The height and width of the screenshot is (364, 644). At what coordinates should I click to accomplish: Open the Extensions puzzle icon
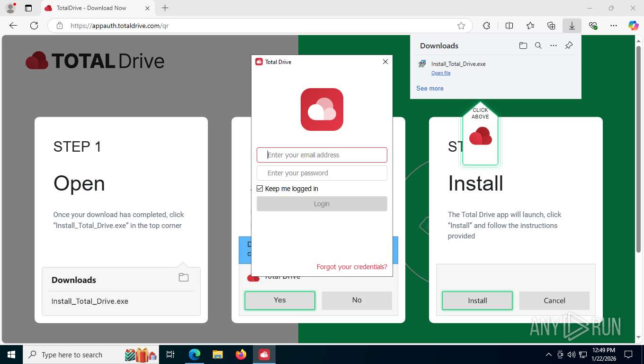pyautogui.click(x=486, y=26)
